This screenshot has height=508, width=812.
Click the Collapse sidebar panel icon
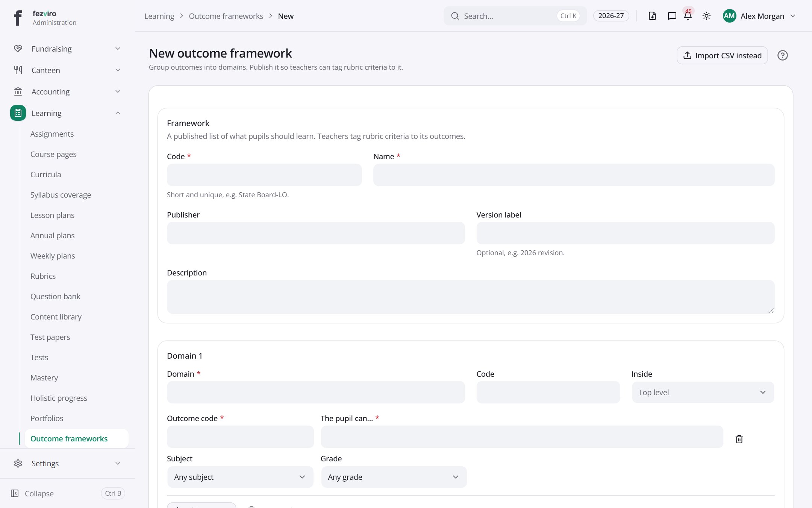click(x=15, y=493)
